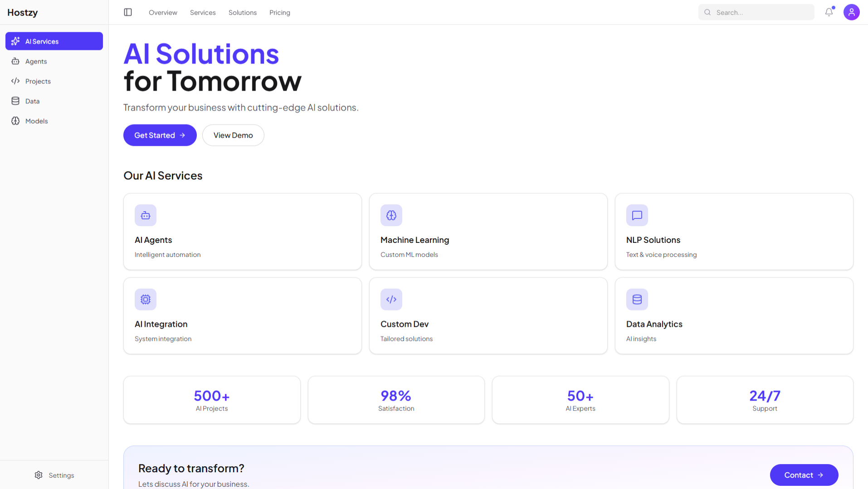Click the Hostzy logo text

tap(22, 12)
